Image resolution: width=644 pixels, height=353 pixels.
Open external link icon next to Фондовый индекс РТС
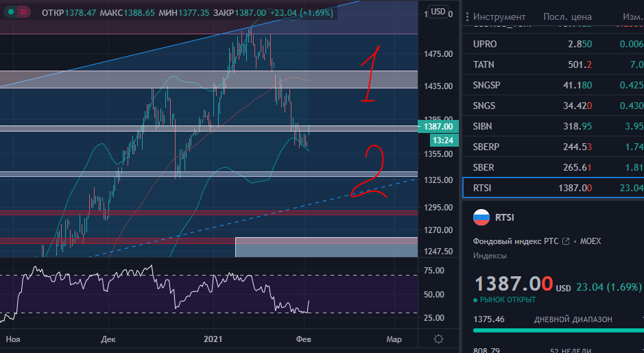click(566, 241)
